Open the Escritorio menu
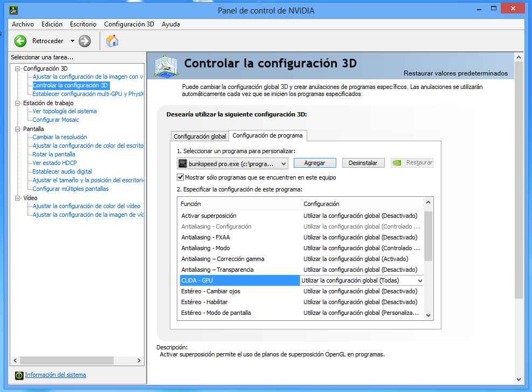The width and height of the screenshot is (532, 392). pyautogui.click(x=83, y=24)
